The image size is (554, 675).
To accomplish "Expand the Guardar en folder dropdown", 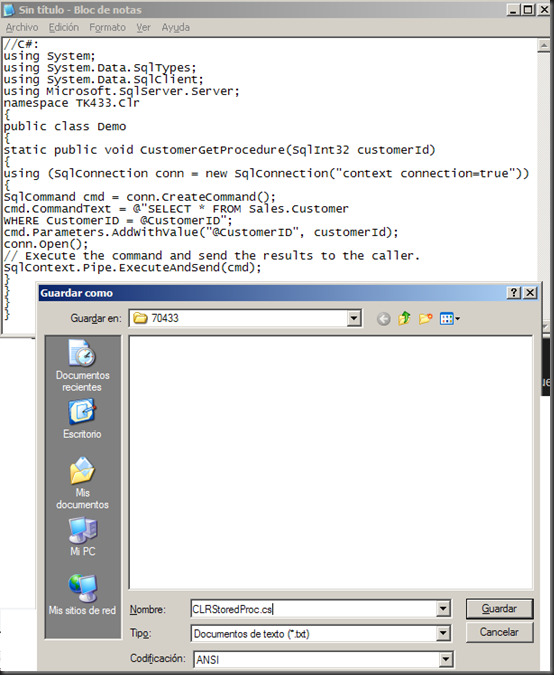I will pyautogui.click(x=353, y=319).
